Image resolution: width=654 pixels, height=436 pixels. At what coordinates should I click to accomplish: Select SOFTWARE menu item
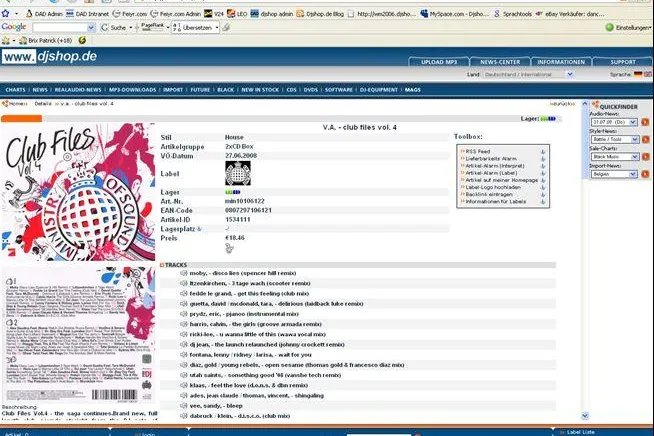tap(339, 90)
